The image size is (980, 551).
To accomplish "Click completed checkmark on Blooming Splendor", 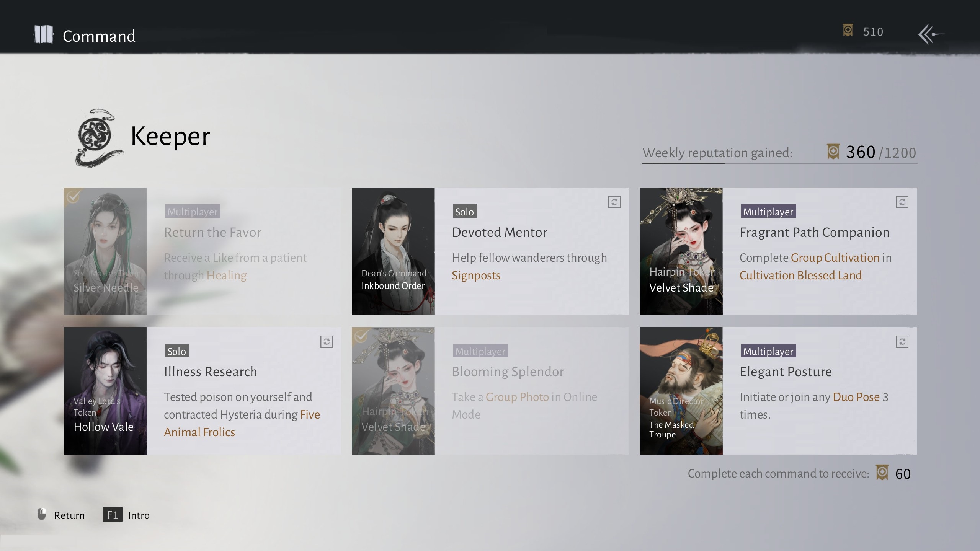I will coord(361,336).
